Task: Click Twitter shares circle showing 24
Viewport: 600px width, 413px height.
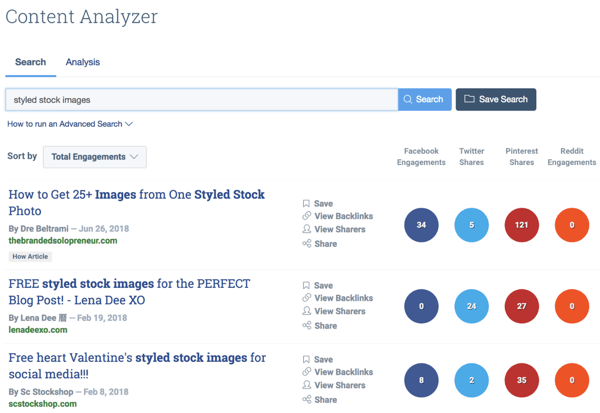Action: [x=471, y=306]
